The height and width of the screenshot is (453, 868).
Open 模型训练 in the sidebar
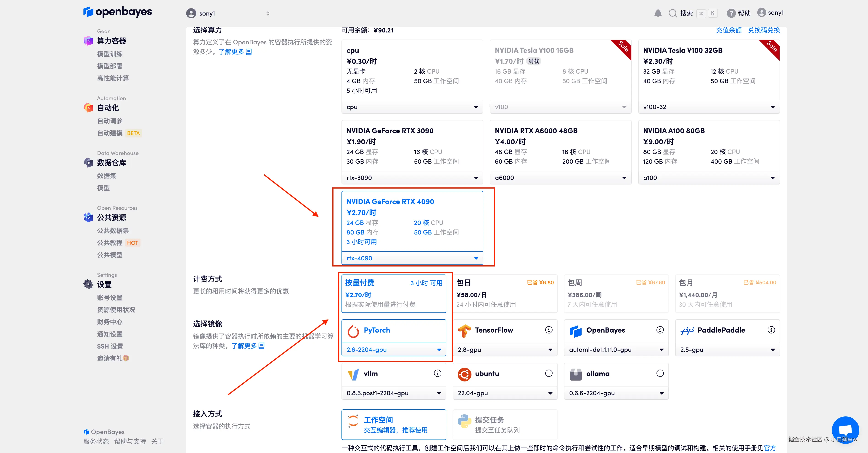[x=109, y=54]
